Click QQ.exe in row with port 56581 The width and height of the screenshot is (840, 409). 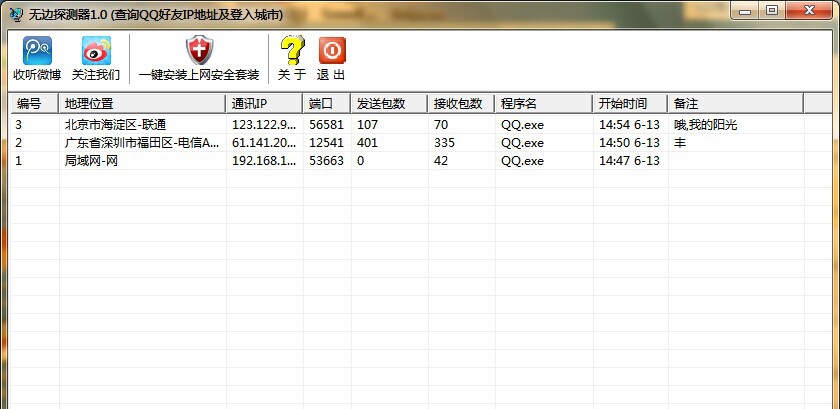pos(522,125)
